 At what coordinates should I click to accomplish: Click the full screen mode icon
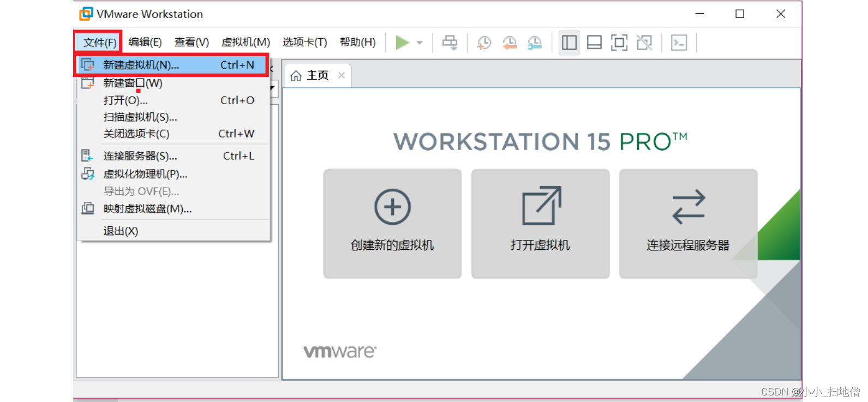(619, 43)
